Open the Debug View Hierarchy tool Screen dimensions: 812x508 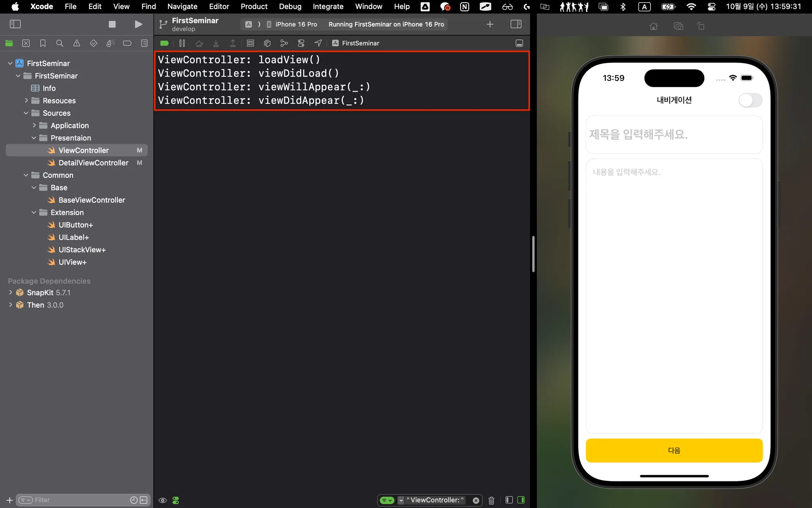coord(267,43)
